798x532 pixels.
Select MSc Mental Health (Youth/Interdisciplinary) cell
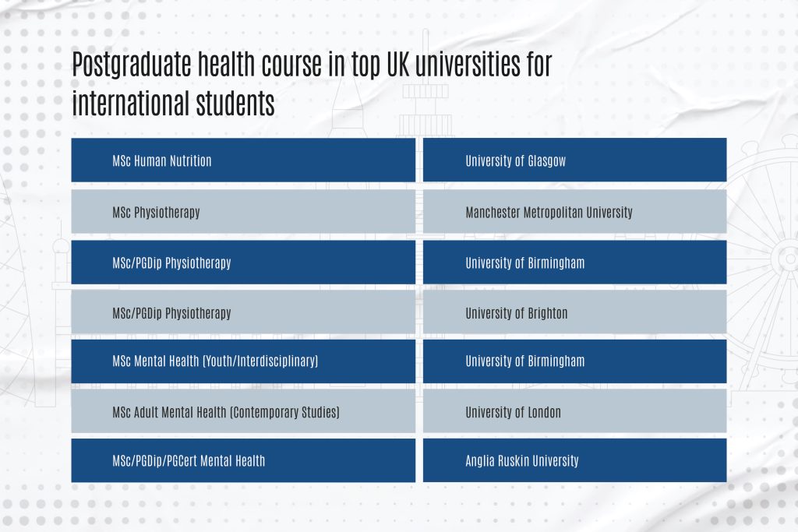[x=243, y=361]
